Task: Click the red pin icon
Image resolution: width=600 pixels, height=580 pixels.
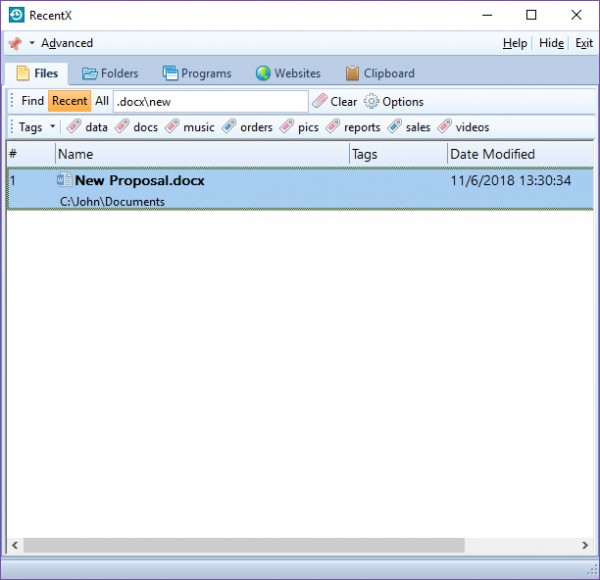Action: click(15, 43)
